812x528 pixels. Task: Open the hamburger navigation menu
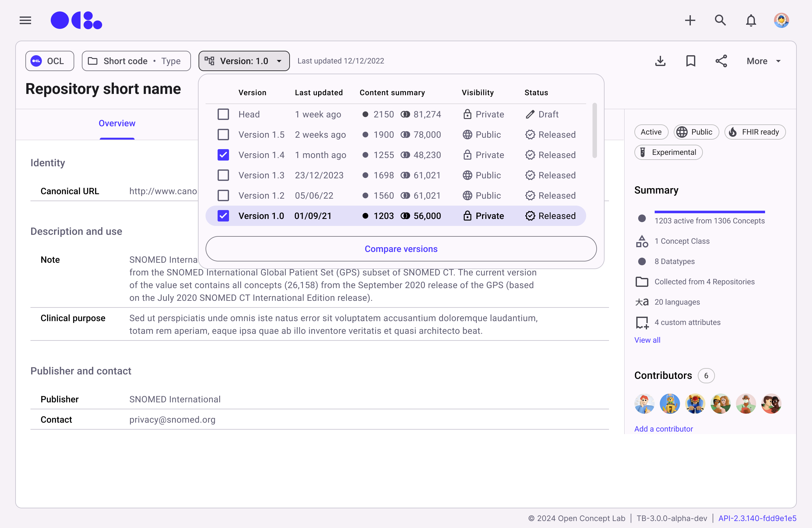(25, 21)
